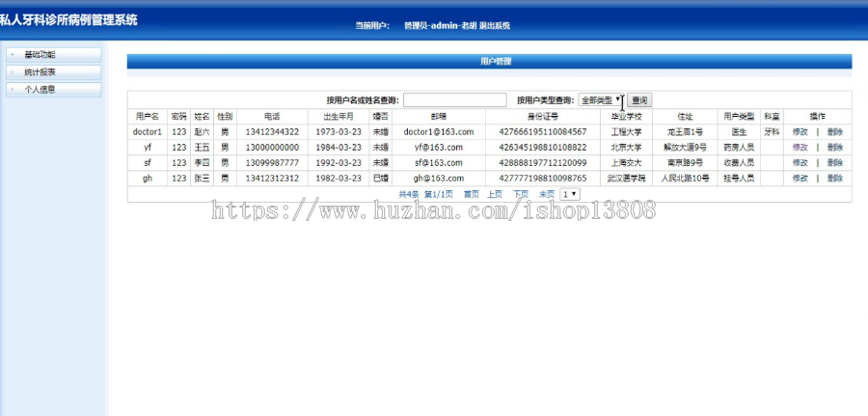This screenshot has height=416, width=868.
Task: Click ID number 427777198810098765
Action: tap(542, 179)
